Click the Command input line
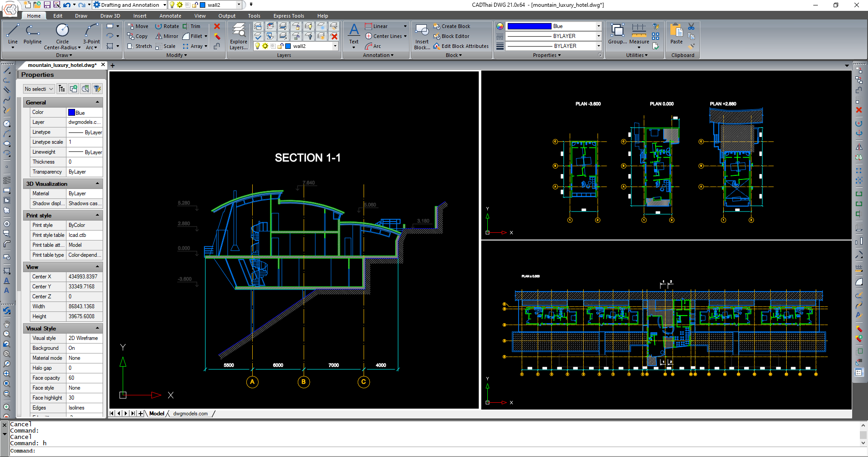The image size is (868, 457). (x=434, y=451)
